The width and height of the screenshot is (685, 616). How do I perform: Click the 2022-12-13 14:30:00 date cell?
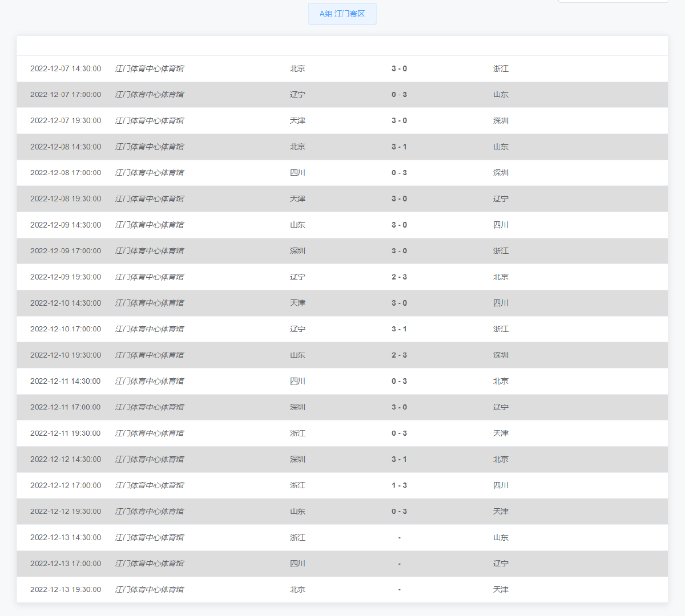click(66, 537)
